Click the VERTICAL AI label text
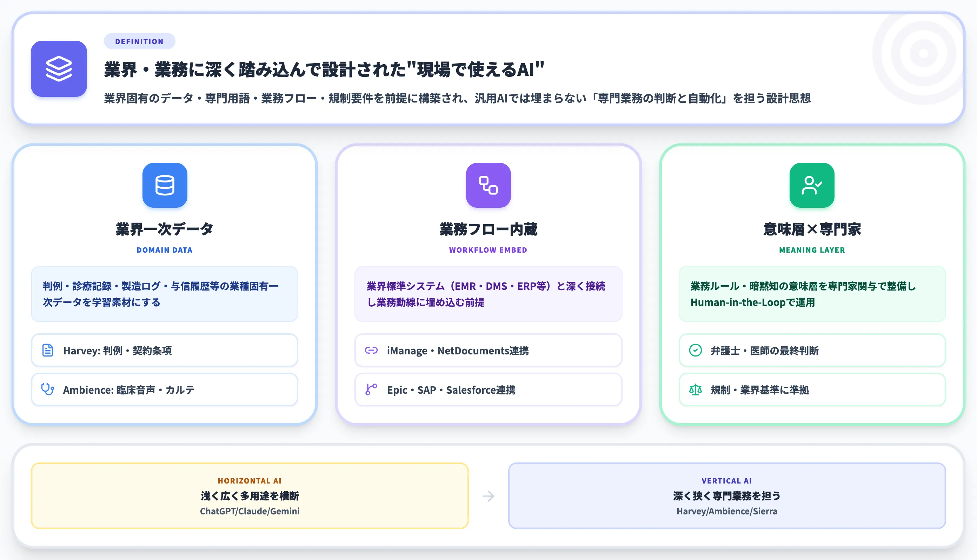Screen dimensions: 977x560 (726, 481)
